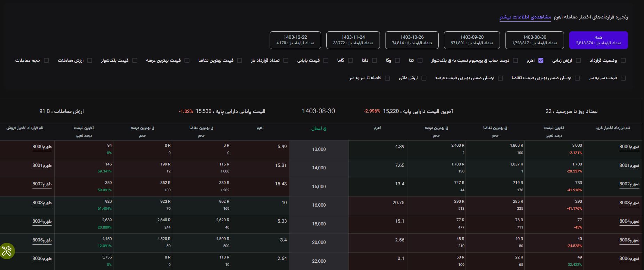This screenshot has height=270, width=644.
Task: Check the ارزش ذاتی checkbox
Action: (424, 78)
